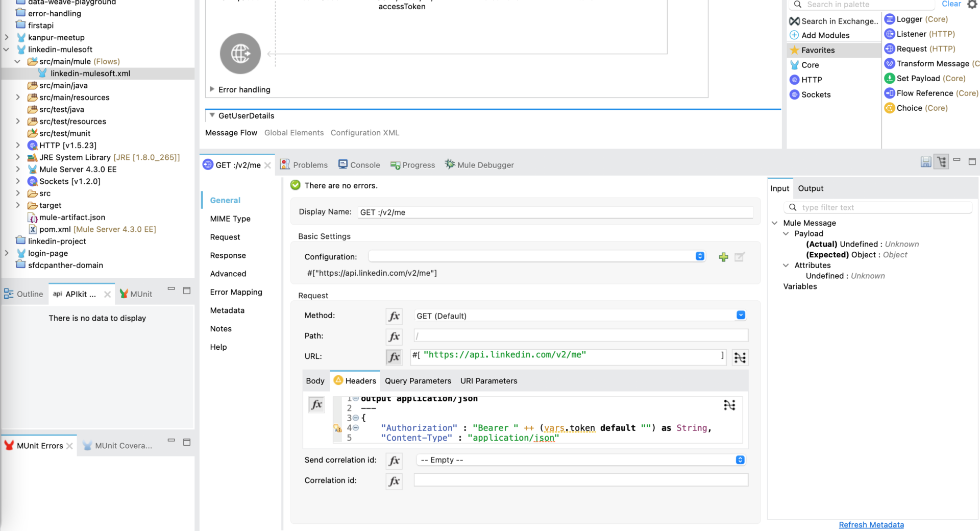Open the palette settings gear

972,4
